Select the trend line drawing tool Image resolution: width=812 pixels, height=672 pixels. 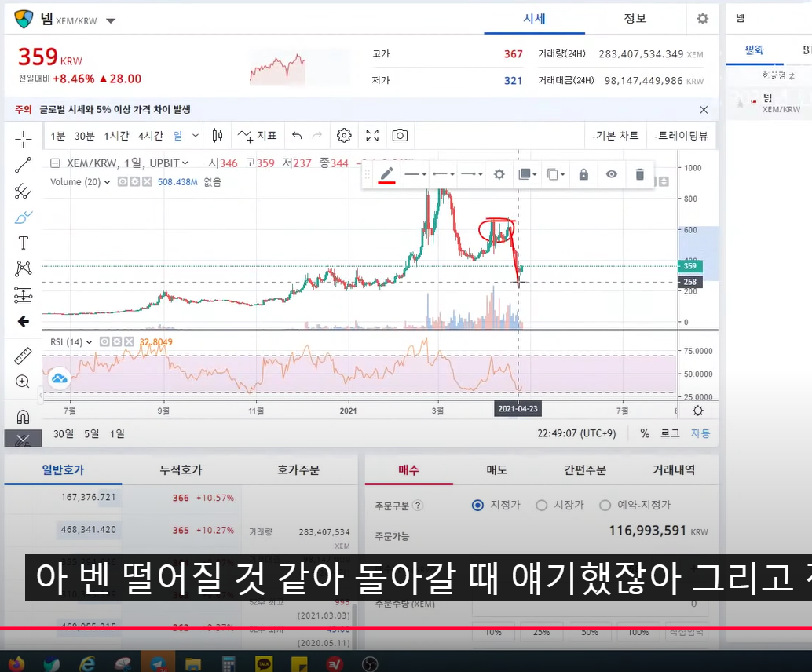pyautogui.click(x=23, y=165)
